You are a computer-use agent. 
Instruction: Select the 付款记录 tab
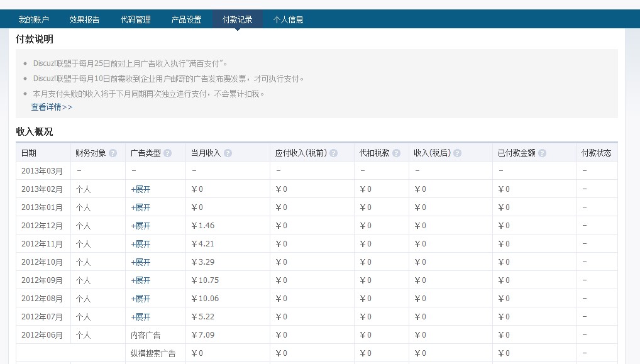coord(238,19)
